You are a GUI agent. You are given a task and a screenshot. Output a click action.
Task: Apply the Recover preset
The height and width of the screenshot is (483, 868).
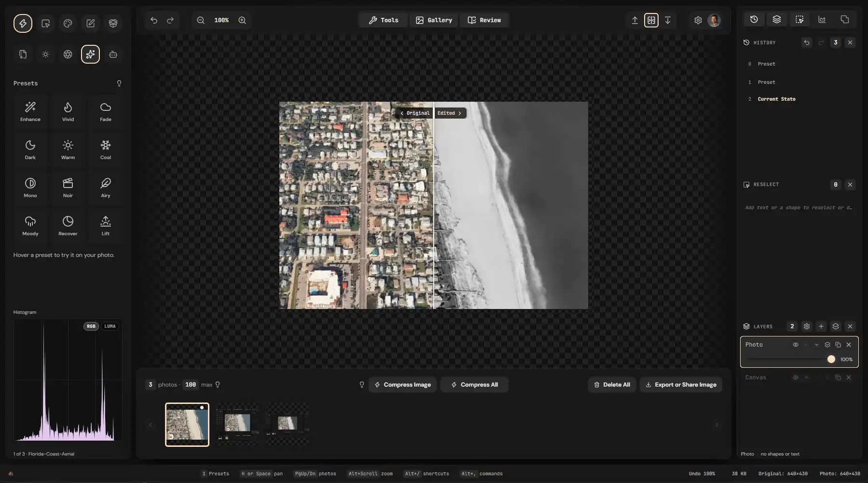click(x=68, y=226)
